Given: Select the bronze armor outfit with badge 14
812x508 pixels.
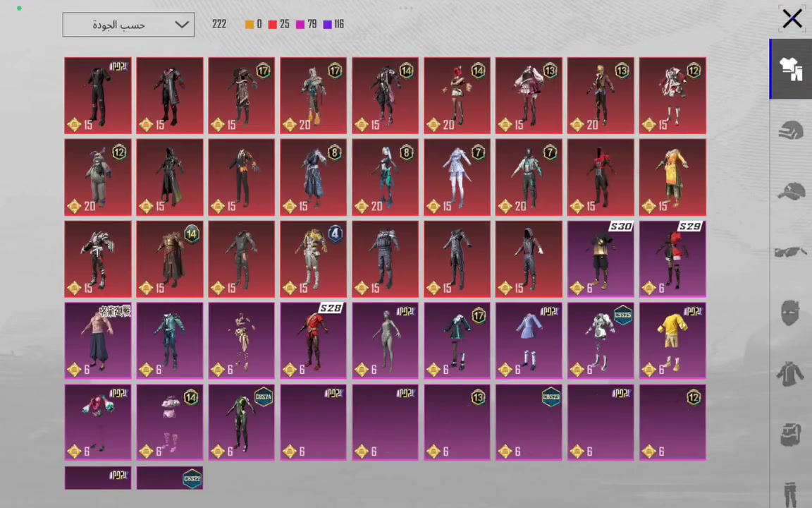Looking at the screenshot, I should coord(170,259).
